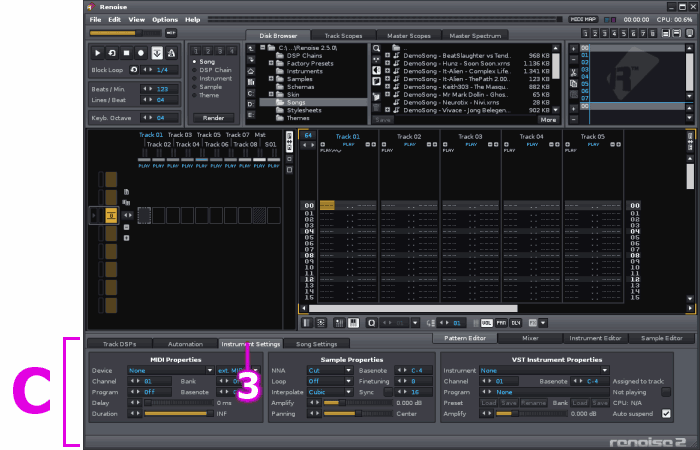700x450 pixels.
Task: Switch to the Track Scopes tab
Action: tap(343, 36)
